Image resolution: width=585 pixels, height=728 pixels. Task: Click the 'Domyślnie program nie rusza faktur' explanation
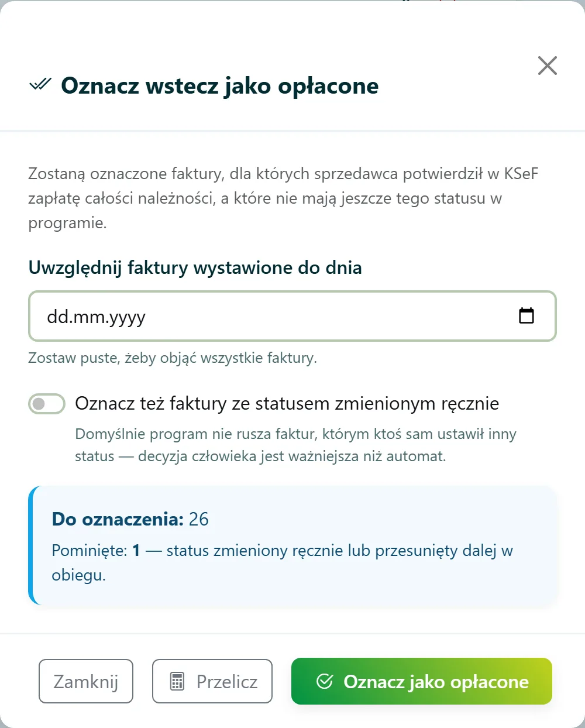point(295,445)
